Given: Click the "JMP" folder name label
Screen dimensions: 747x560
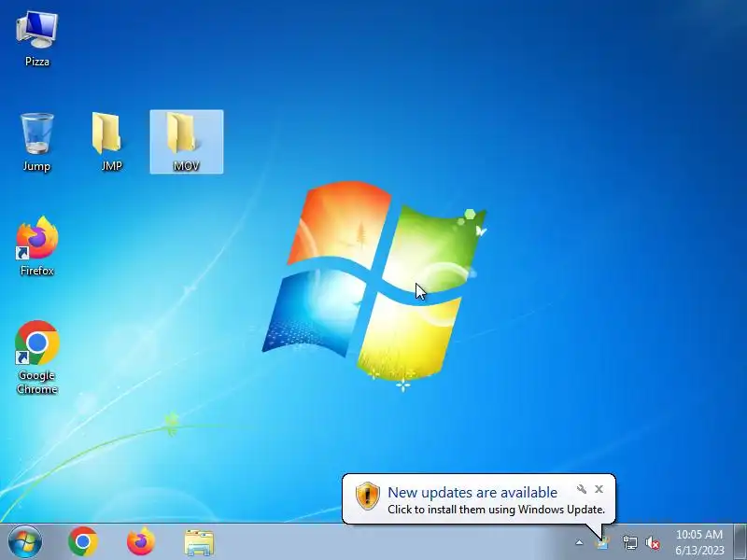Looking at the screenshot, I should [x=111, y=166].
